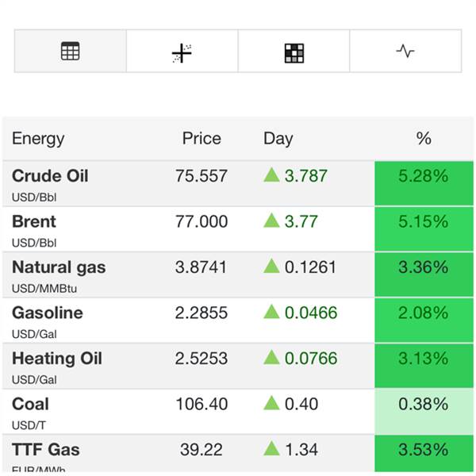Open the Natural gas link

tap(59, 267)
